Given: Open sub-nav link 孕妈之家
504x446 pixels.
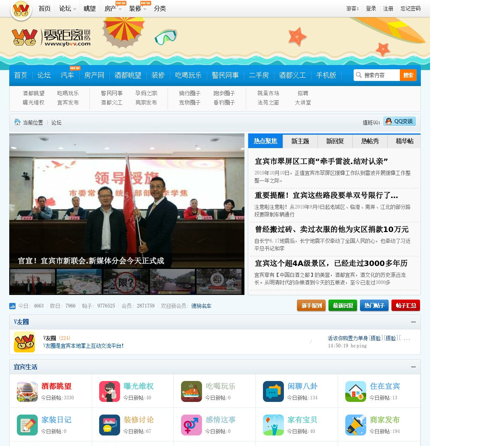Looking at the screenshot, I should [146, 93].
